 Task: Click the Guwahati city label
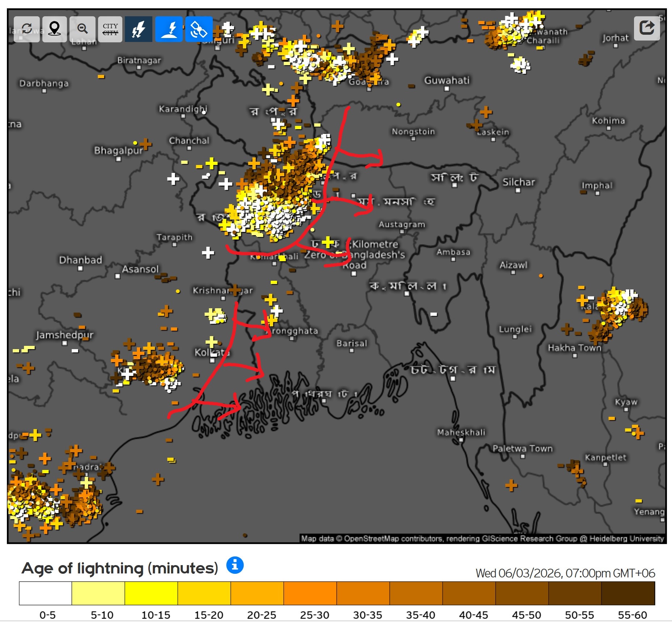pyautogui.click(x=447, y=80)
